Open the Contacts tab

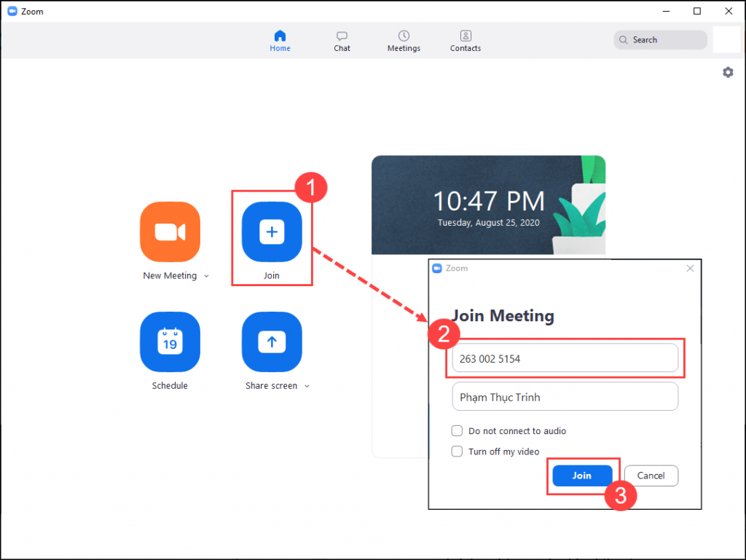(x=466, y=41)
